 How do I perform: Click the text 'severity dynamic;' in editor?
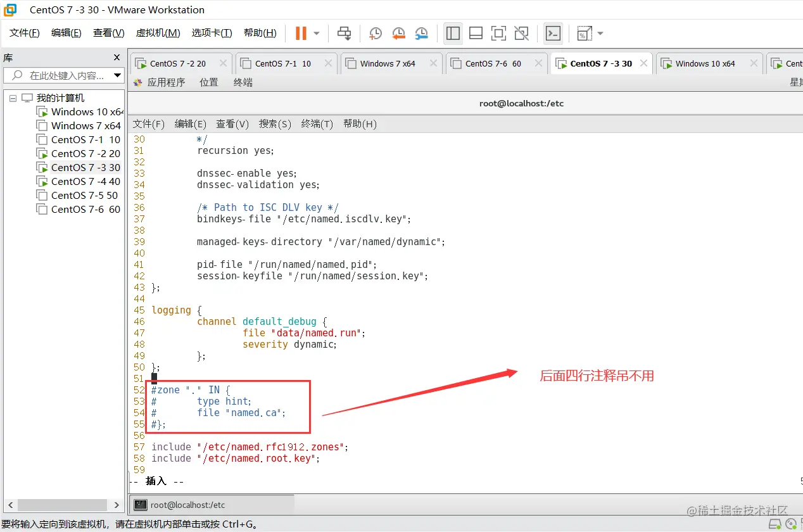tap(289, 345)
